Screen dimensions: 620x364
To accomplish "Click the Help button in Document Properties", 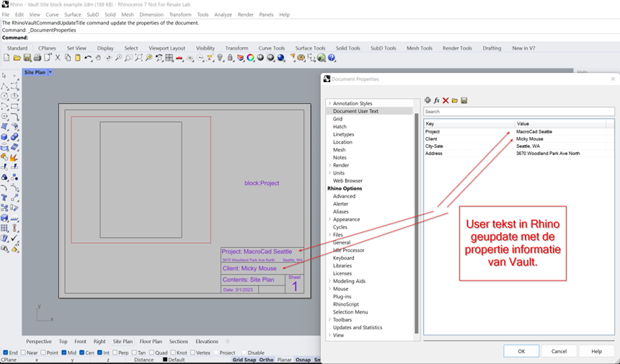I will [596, 351].
